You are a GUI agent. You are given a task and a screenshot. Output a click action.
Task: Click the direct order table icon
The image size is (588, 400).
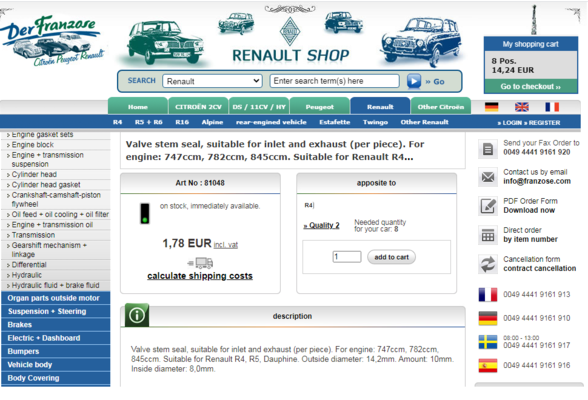488,235
